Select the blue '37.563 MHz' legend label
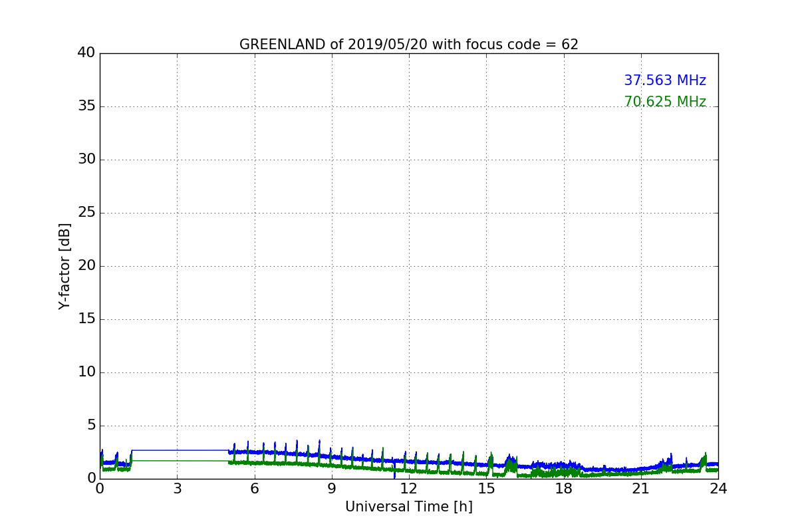This screenshot has height=532, width=798. (x=665, y=80)
